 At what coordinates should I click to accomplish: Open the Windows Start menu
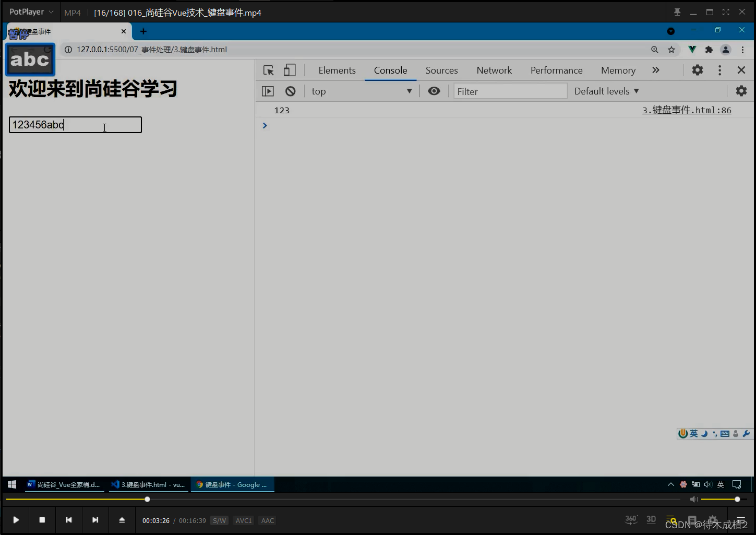12,484
